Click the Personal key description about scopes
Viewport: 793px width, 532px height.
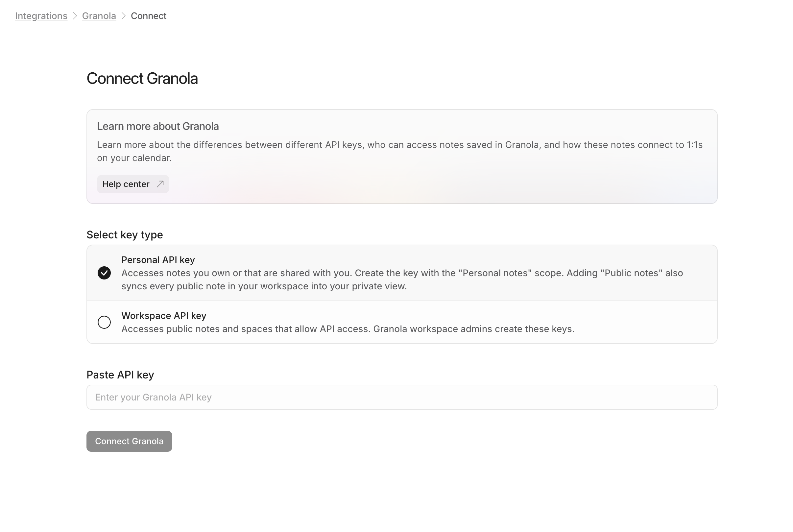tap(402, 279)
